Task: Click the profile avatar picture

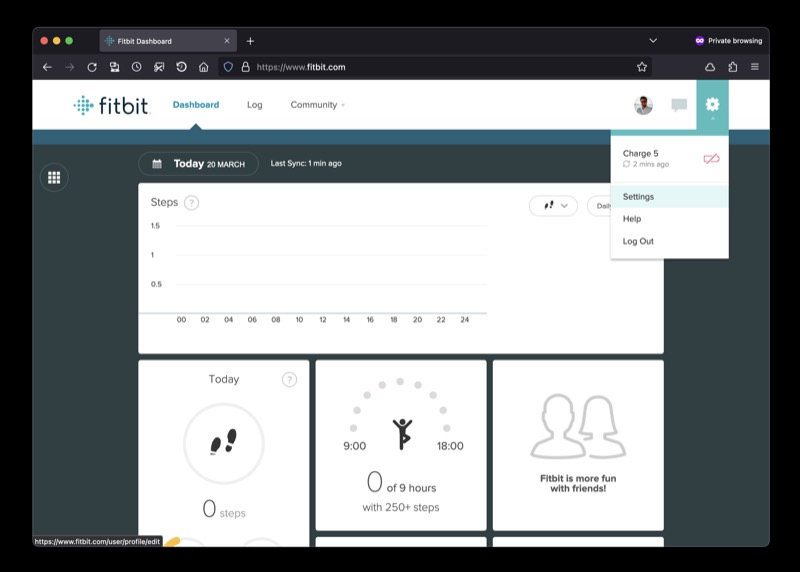Action: [x=643, y=105]
